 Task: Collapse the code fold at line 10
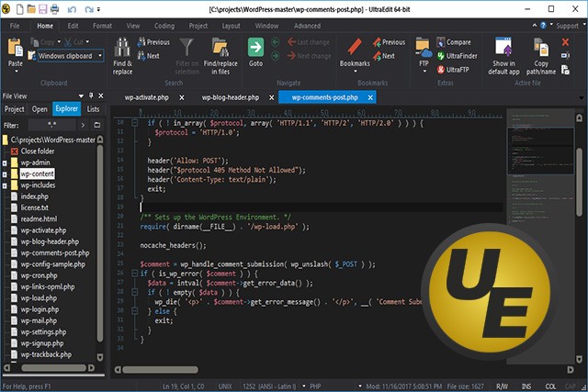(x=134, y=122)
